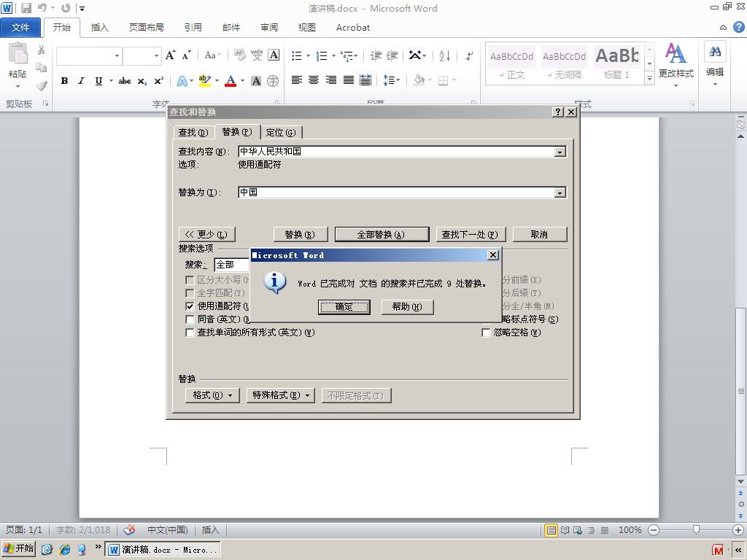Screen dimensions: 747x560
Task: Click in the replace with input field
Action: [397, 192]
